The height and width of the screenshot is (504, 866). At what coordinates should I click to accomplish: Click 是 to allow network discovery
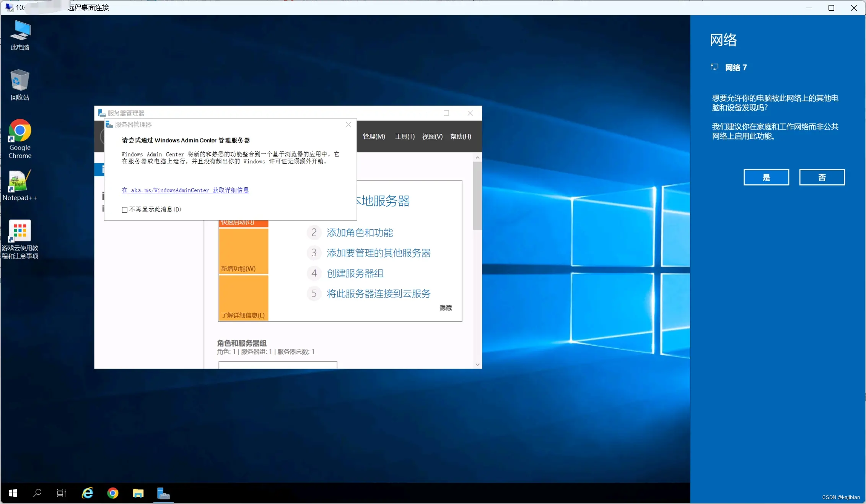(766, 177)
